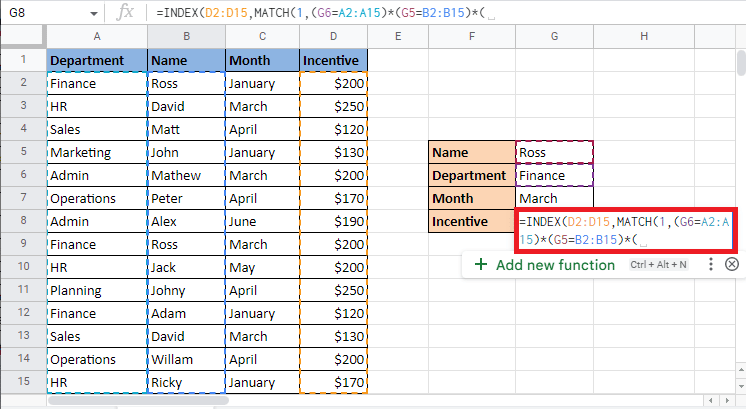746x409 pixels.
Task: Click the select-all corner box of grid
Action: click(x=22, y=37)
